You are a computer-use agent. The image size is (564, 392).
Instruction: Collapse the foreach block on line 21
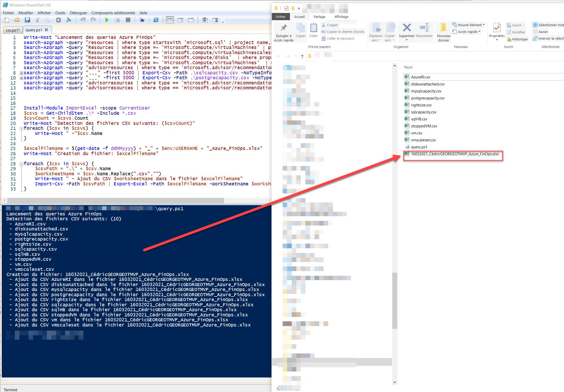[x=22, y=128]
